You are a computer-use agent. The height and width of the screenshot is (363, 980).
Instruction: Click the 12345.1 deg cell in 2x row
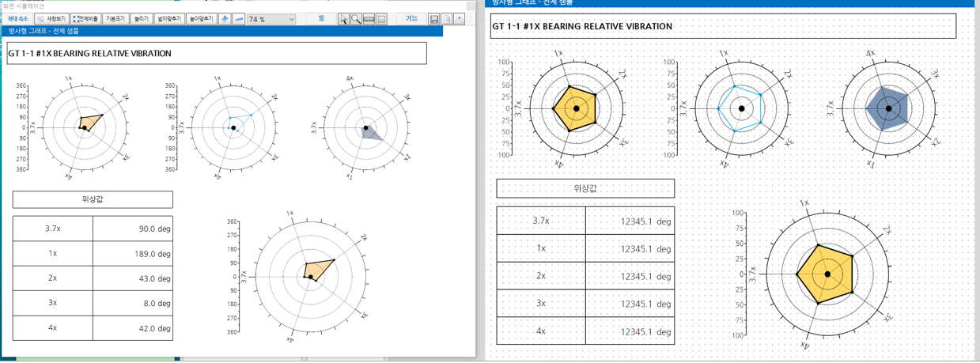(630, 276)
